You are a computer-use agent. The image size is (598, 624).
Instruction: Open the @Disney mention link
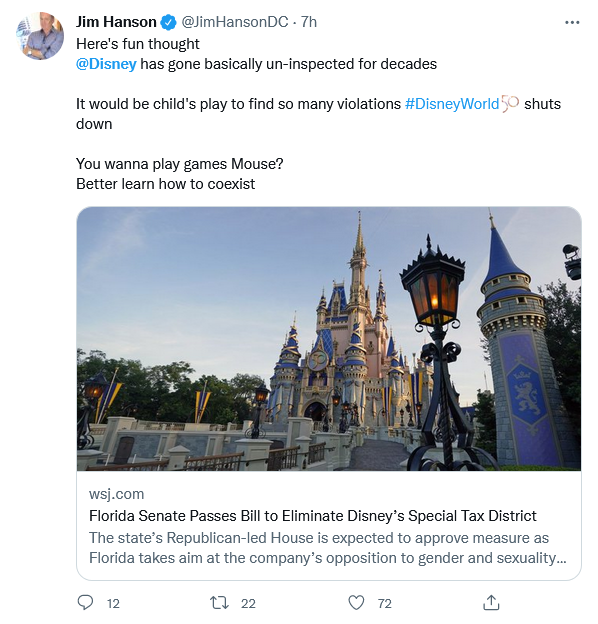point(106,64)
